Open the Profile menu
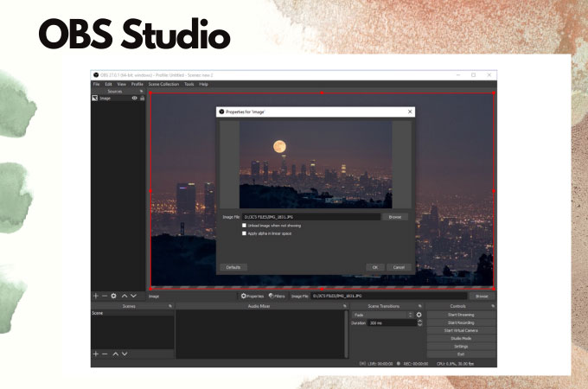The height and width of the screenshot is (389, 588). click(x=137, y=84)
